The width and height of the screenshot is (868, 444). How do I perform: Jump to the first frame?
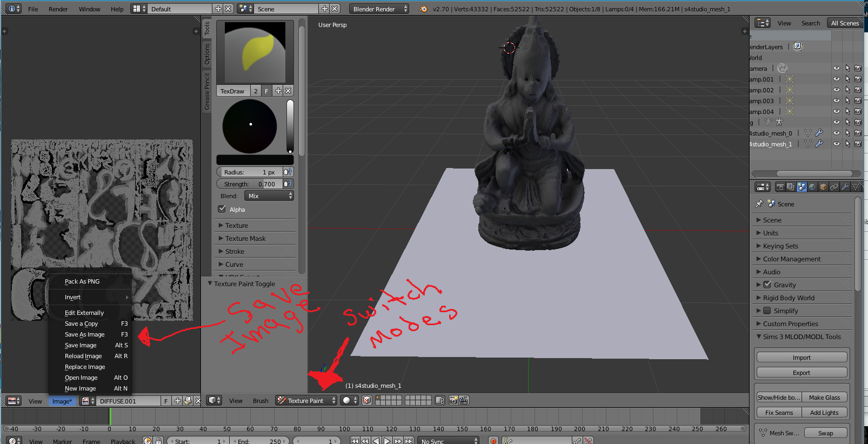coord(355,441)
